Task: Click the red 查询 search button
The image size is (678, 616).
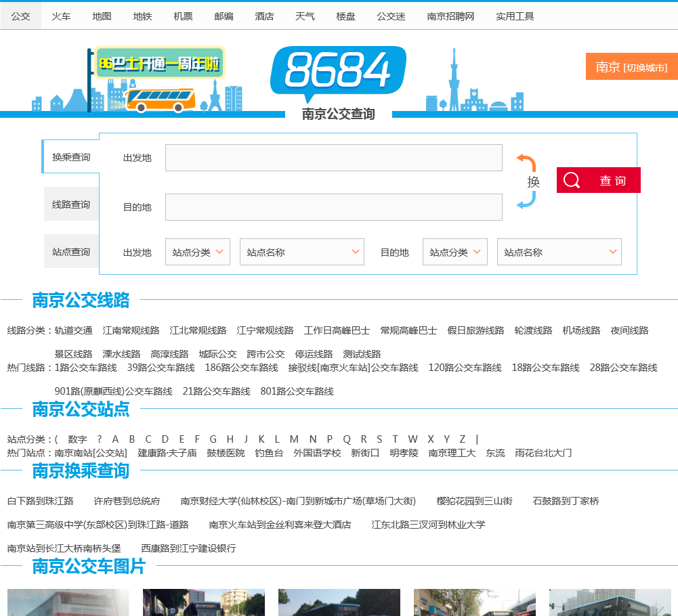Action: (599, 180)
